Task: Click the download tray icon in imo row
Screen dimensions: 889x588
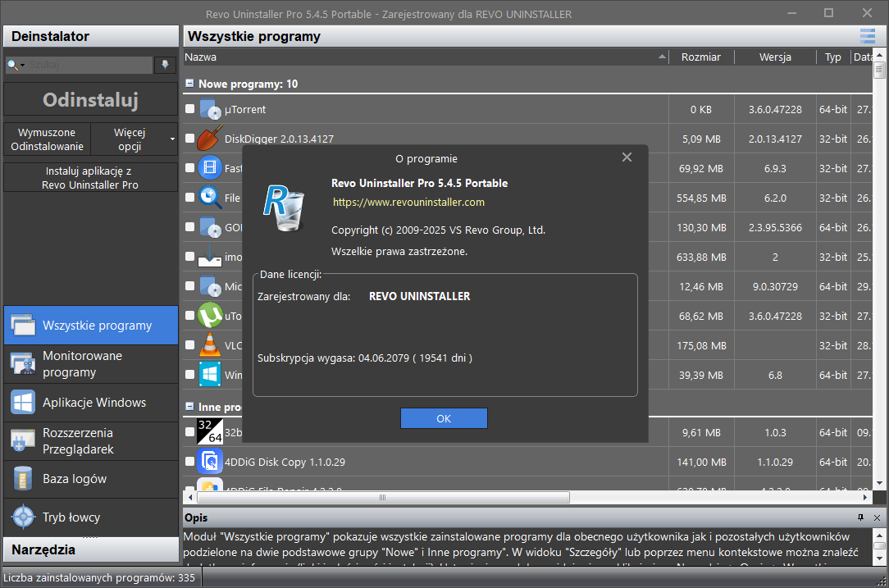Action: click(x=210, y=257)
